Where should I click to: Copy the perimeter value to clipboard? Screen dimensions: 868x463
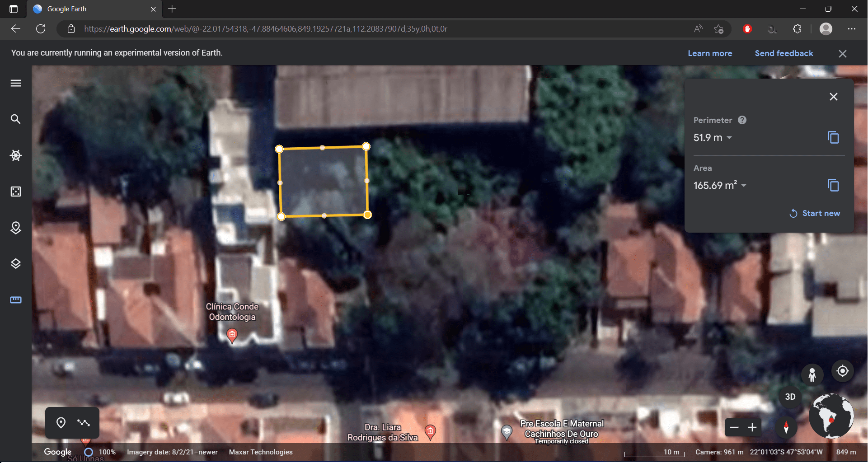pyautogui.click(x=833, y=137)
